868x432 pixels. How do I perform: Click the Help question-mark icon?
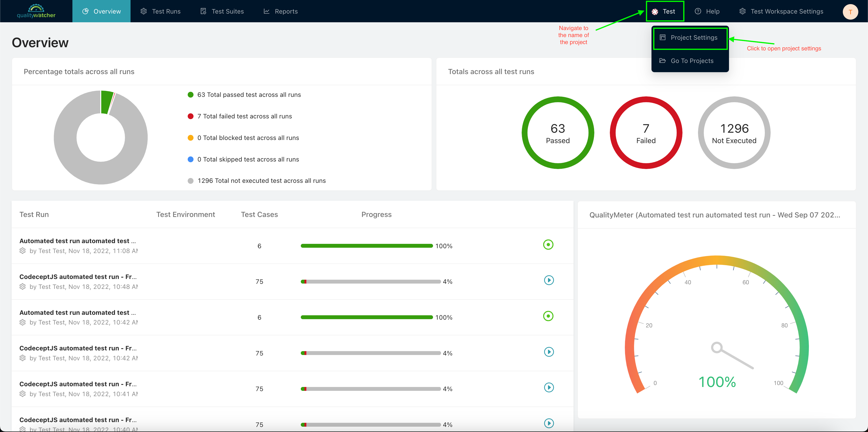point(698,11)
